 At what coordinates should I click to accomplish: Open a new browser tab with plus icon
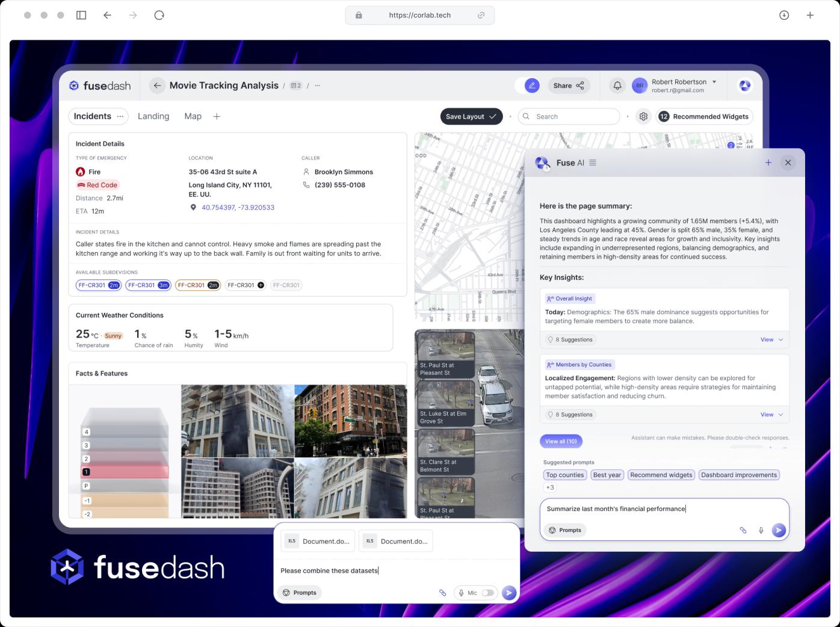810,15
